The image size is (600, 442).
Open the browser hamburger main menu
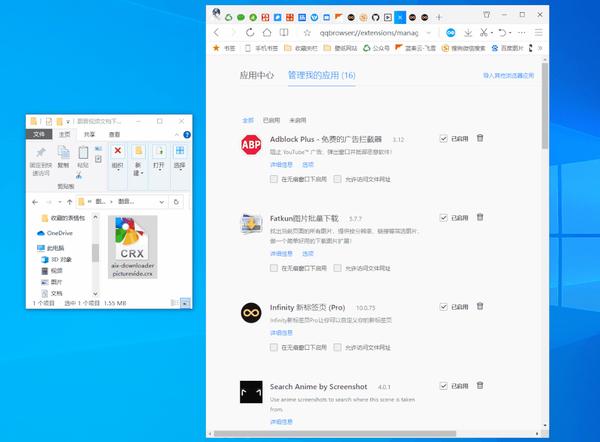[x=539, y=33]
